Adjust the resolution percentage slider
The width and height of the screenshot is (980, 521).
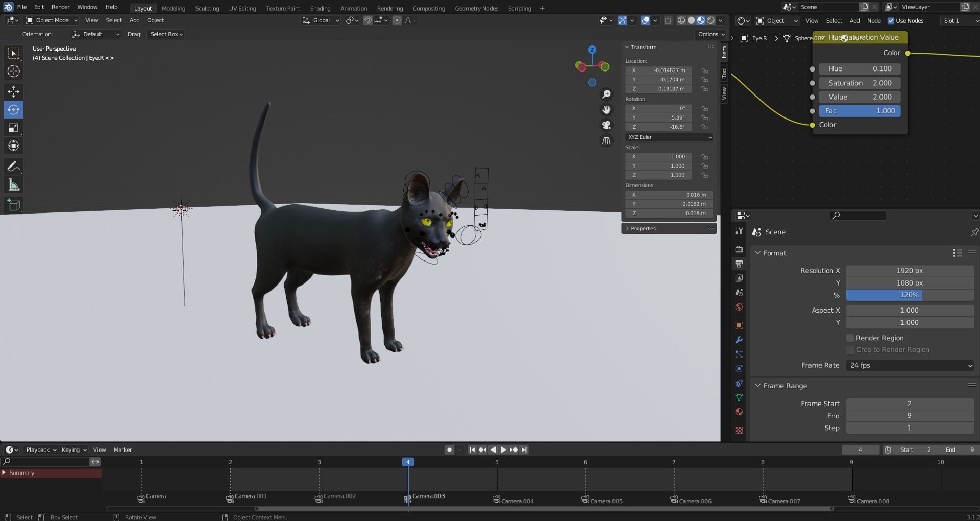[910, 295]
